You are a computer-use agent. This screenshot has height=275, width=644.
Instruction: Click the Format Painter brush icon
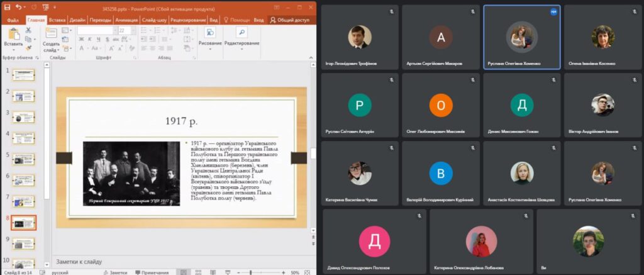28,48
